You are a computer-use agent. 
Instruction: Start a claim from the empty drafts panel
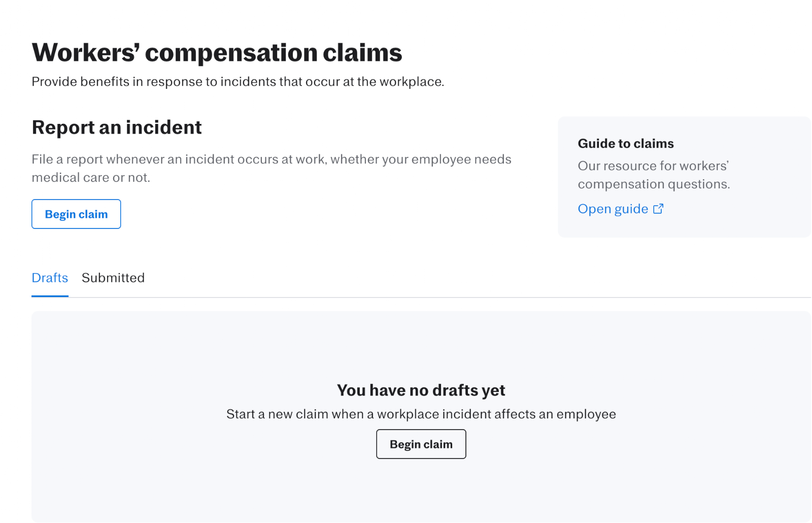click(421, 444)
